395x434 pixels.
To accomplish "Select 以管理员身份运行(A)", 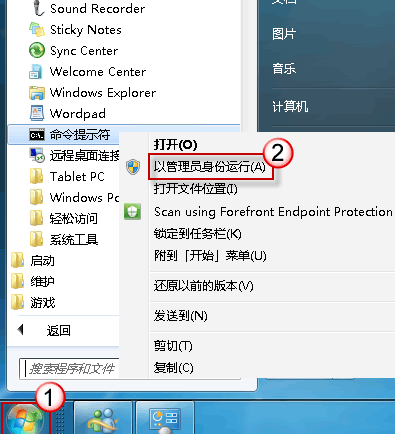I will coord(209,167).
